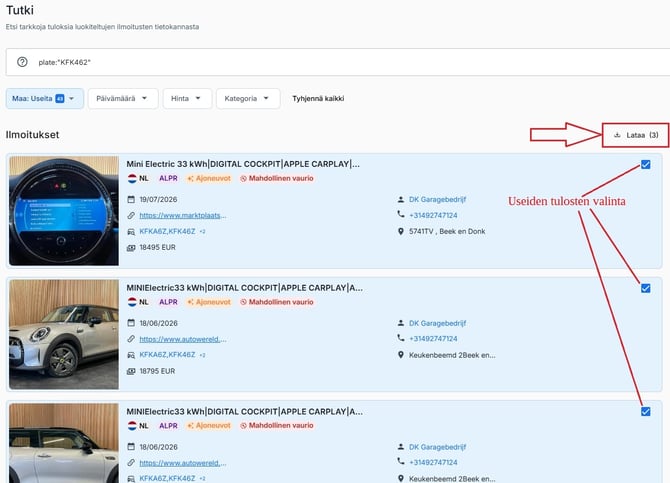Click the Netherlands flag in third listing
Viewport: 670px width, 483px height.
[132, 426]
